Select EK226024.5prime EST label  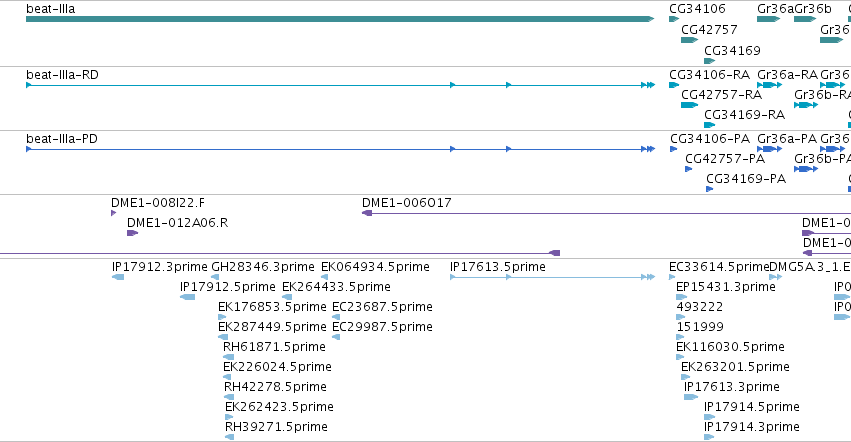point(277,367)
